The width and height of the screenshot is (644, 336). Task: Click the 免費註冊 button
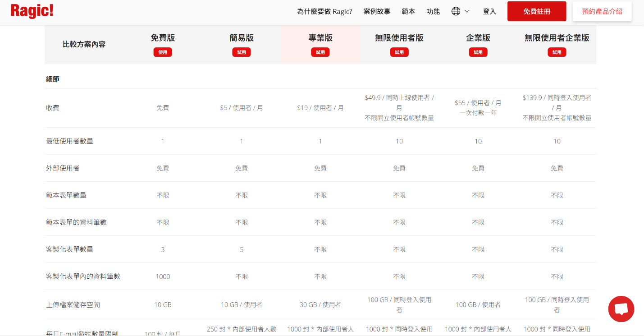click(537, 11)
